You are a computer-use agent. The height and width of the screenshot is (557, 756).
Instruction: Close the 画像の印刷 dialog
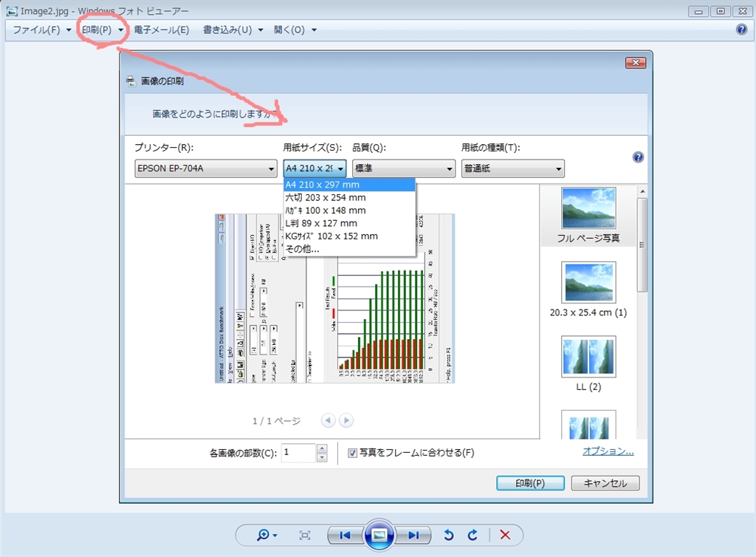tap(636, 63)
